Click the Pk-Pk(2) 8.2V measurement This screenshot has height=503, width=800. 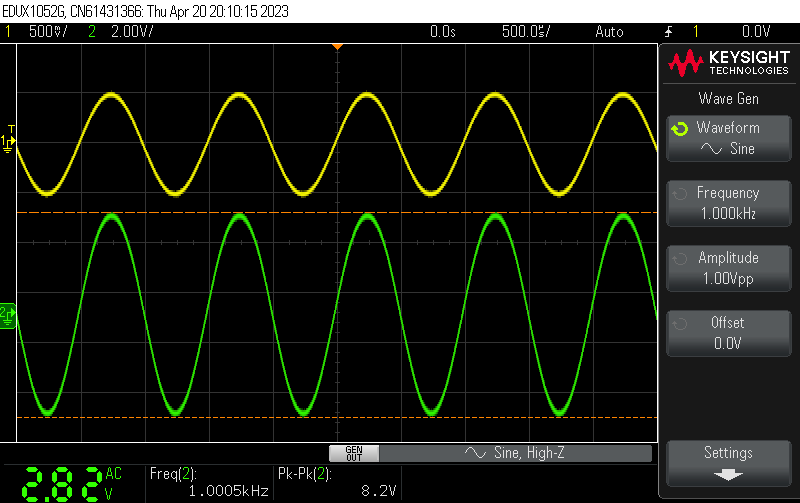pyautogui.click(x=337, y=482)
